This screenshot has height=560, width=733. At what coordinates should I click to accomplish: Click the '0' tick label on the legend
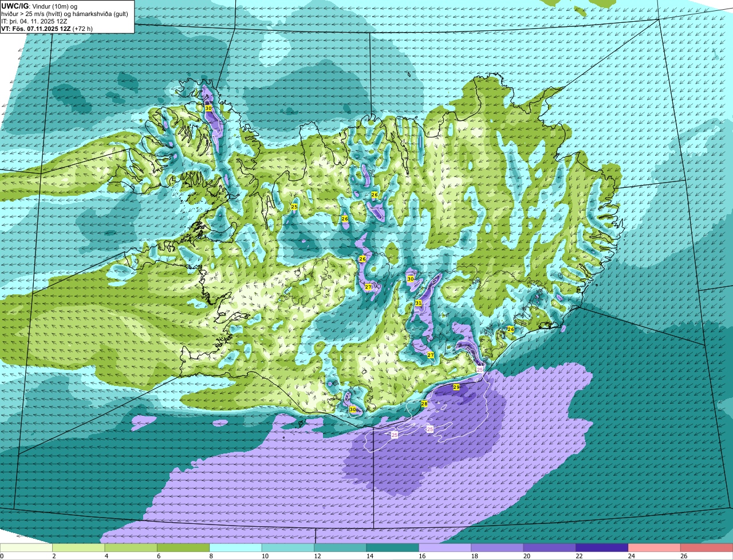[2, 556]
